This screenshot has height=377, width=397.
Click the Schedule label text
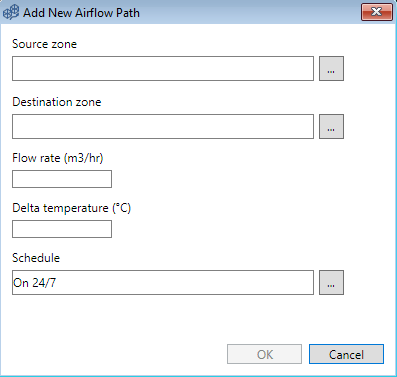tap(36, 258)
